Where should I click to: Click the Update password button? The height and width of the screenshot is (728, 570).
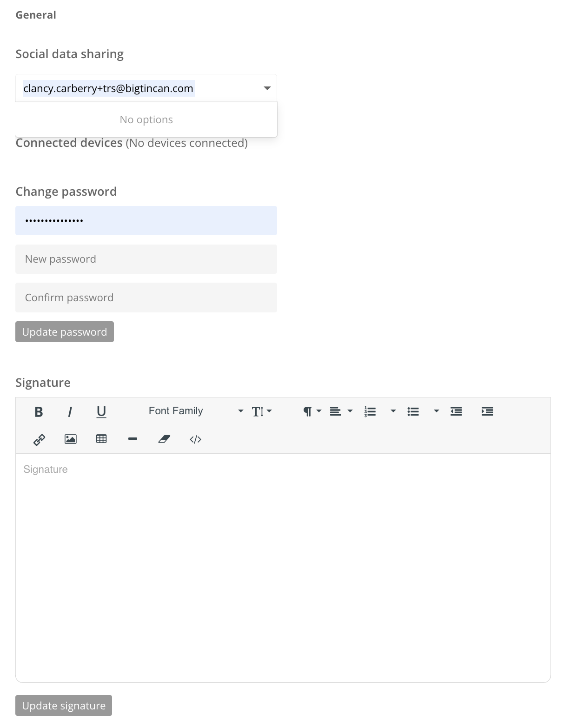[x=64, y=331]
